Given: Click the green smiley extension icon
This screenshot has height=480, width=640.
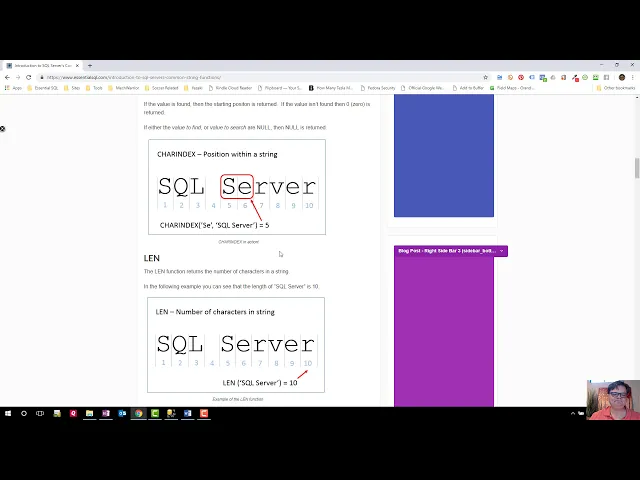Looking at the screenshot, I should [585, 77].
